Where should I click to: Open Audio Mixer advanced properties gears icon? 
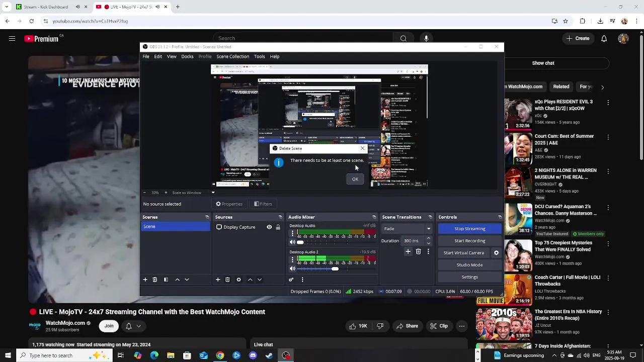click(x=291, y=280)
